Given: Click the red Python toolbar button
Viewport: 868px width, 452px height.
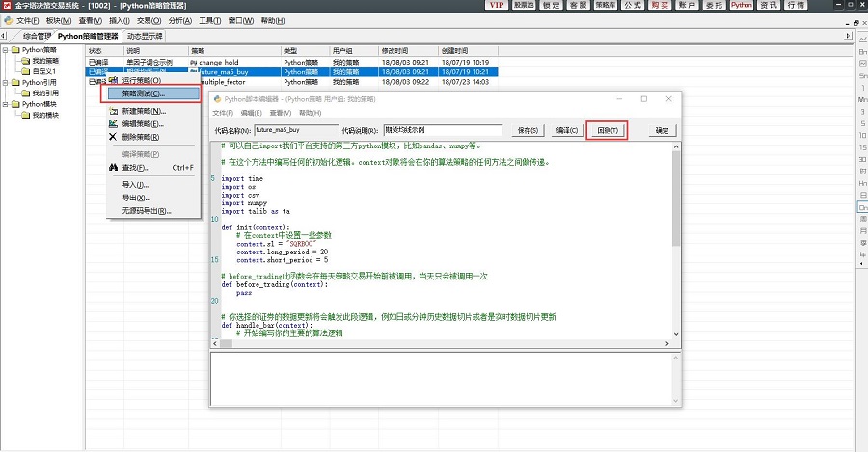Looking at the screenshot, I should [742, 5].
